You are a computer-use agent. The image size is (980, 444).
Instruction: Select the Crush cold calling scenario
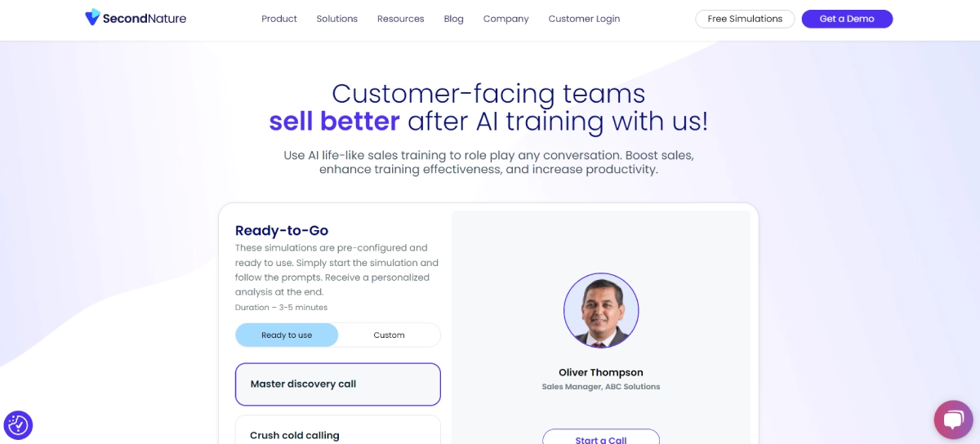click(x=337, y=430)
